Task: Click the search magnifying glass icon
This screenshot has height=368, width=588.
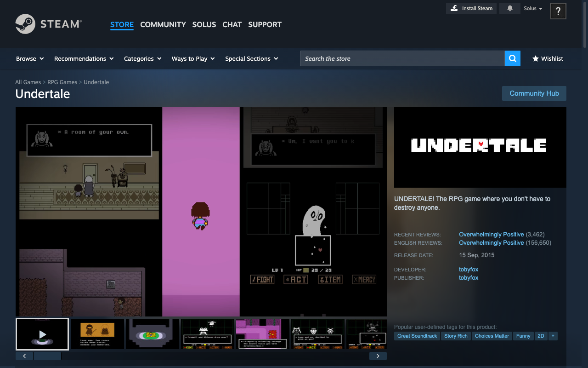Action: coord(512,58)
